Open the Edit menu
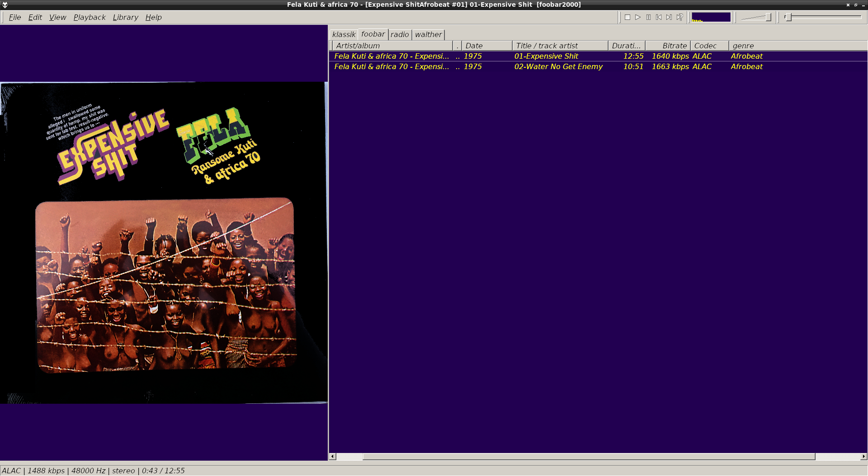 point(35,17)
